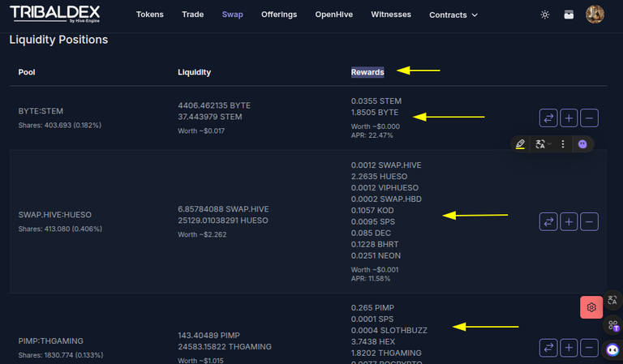Add liquidity to SWAP.HIVE:HUESO pool
623x364 pixels.
tap(569, 221)
